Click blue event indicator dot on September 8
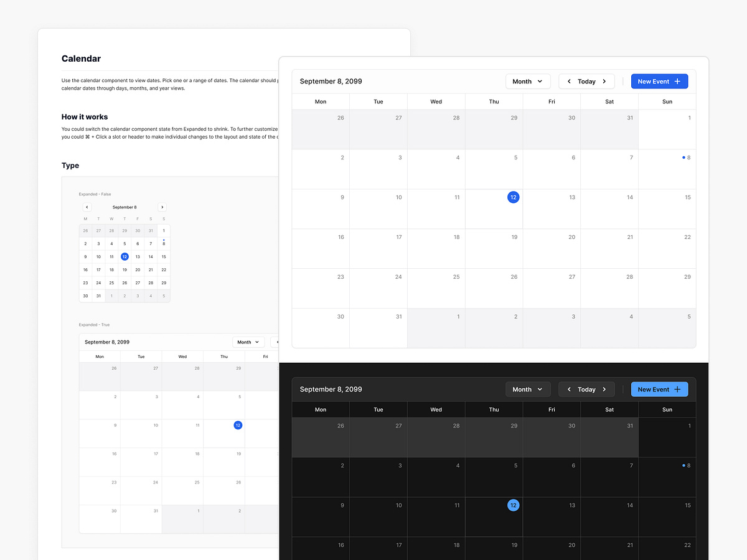This screenshot has height=560, width=747. [682, 157]
